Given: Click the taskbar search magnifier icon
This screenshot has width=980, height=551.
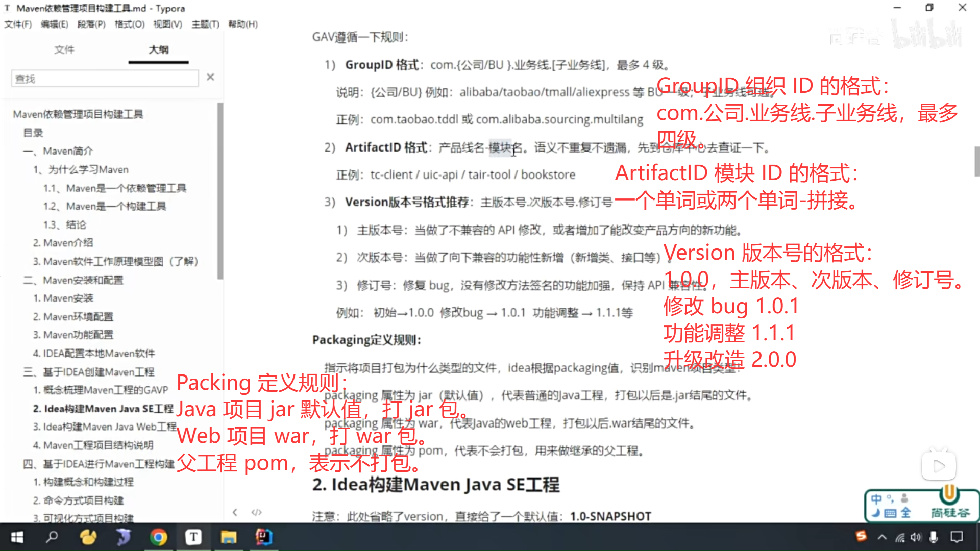Looking at the screenshot, I should 52,537.
